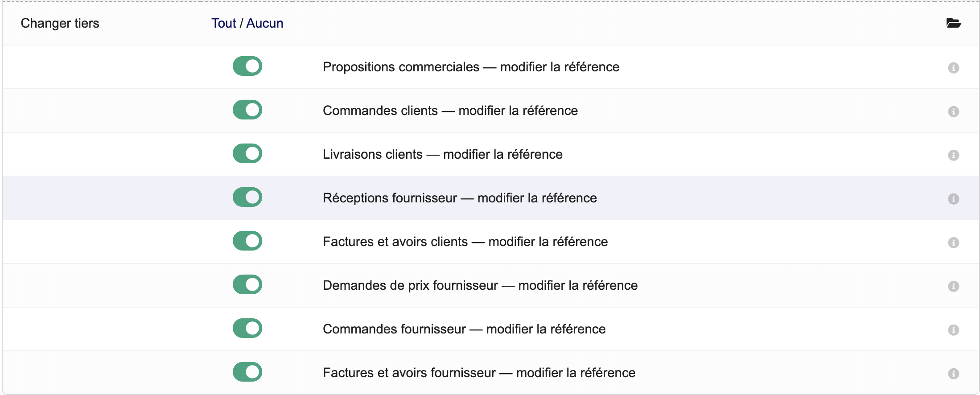Show info for Propositions commerciales permission
Image resolution: width=980 pixels, height=395 pixels.
click(954, 68)
